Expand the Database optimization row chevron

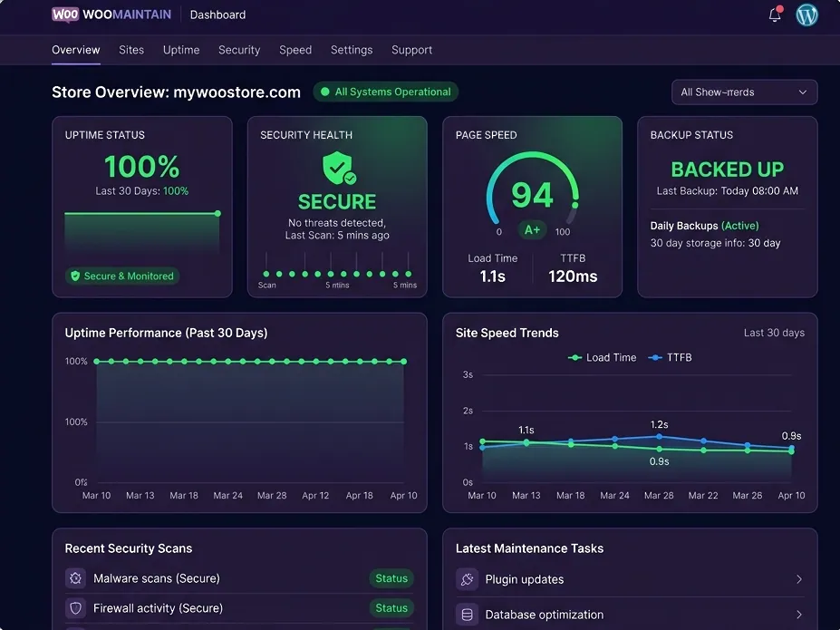point(798,615)
